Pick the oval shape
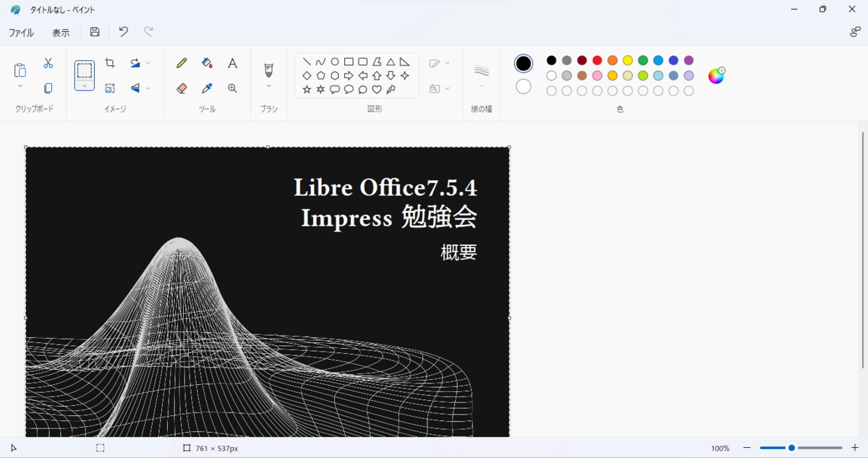 [x=335, y=62]
